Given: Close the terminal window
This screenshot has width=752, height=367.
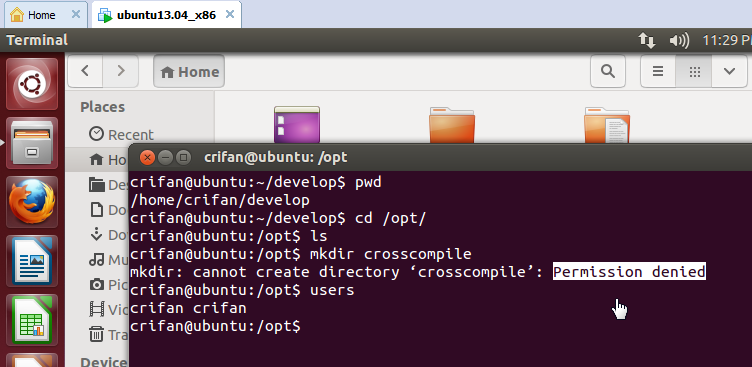Looking at the screenshot, I should 148,157.
